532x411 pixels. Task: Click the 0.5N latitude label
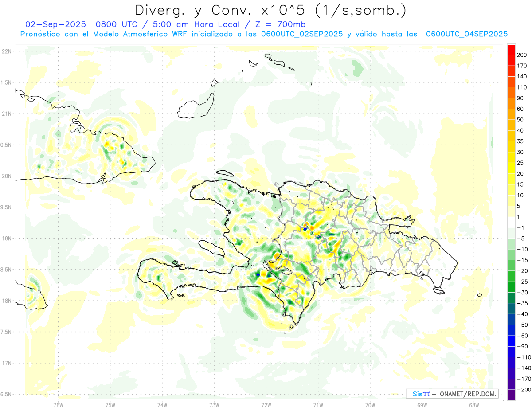click(7, 145)
